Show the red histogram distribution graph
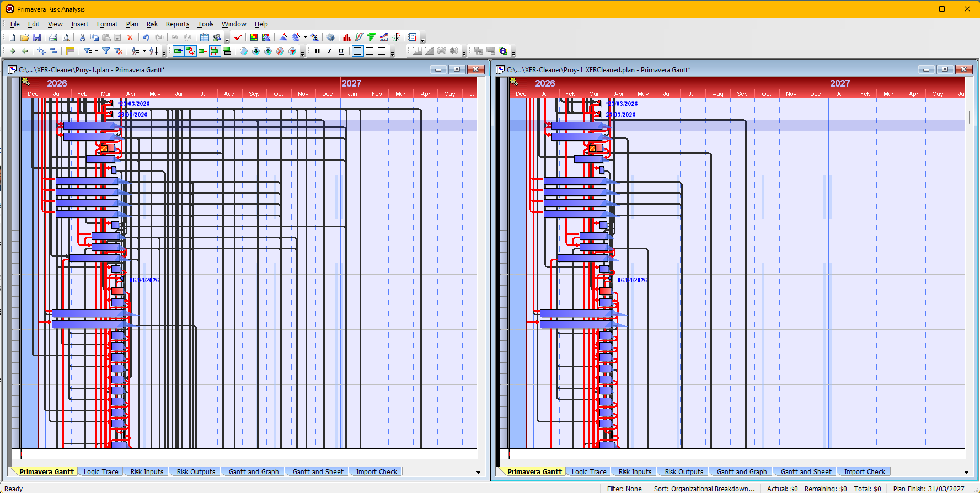The image size is (980, 493). pos(347,37)
